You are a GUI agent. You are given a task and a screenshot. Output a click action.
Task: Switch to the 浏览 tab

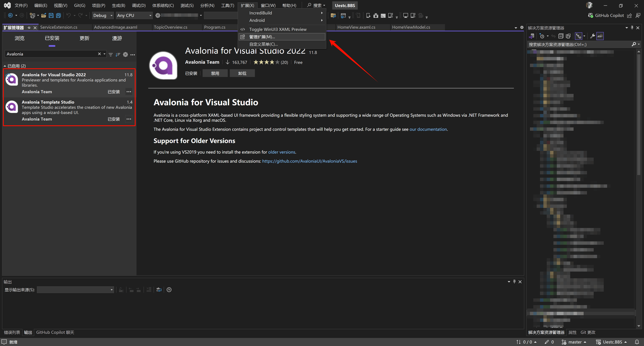click(x=19, y=38)
